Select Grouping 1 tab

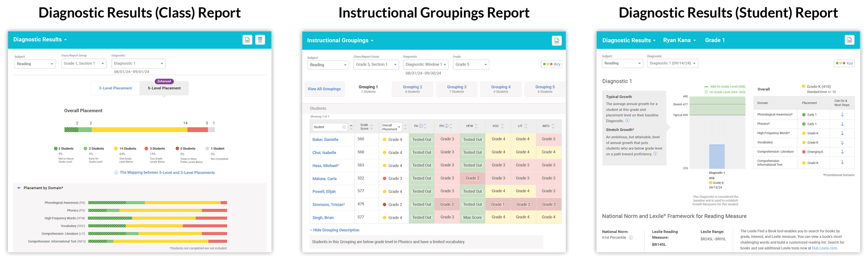click(x=368, y=89)
